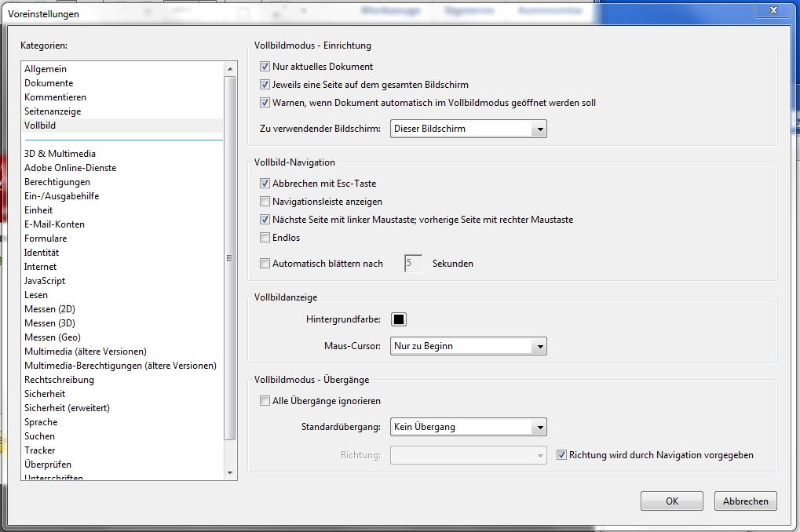Check Automatisch blättern nach
The width and height of the screenshot is (800, 532).
tap(265, 264)
